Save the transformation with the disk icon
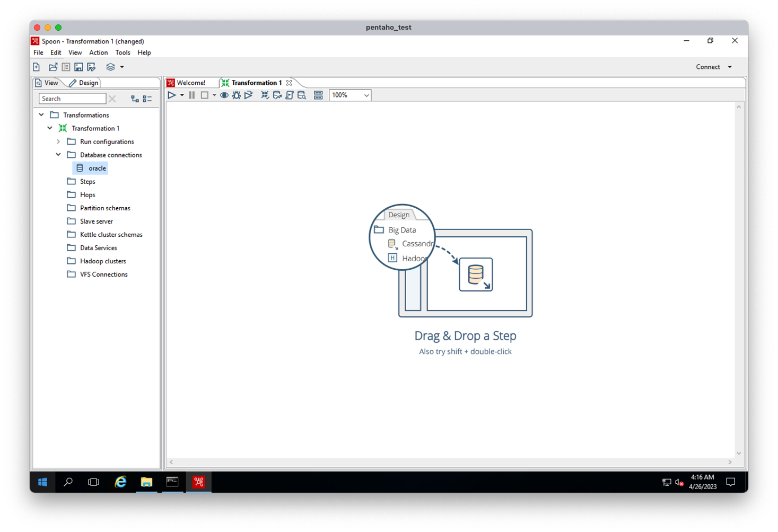Viewport: 778px width, 532px height. coord(78,67)
